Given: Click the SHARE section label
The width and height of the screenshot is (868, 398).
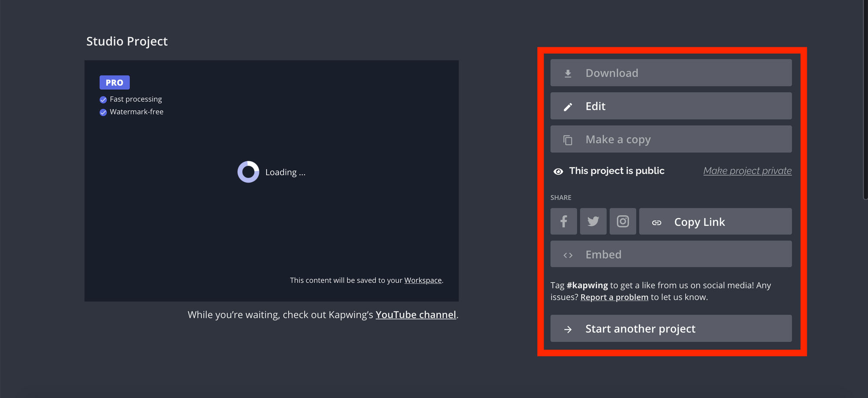Looking at the screenshot, I should pyautogui.click(x=561, y=197).
